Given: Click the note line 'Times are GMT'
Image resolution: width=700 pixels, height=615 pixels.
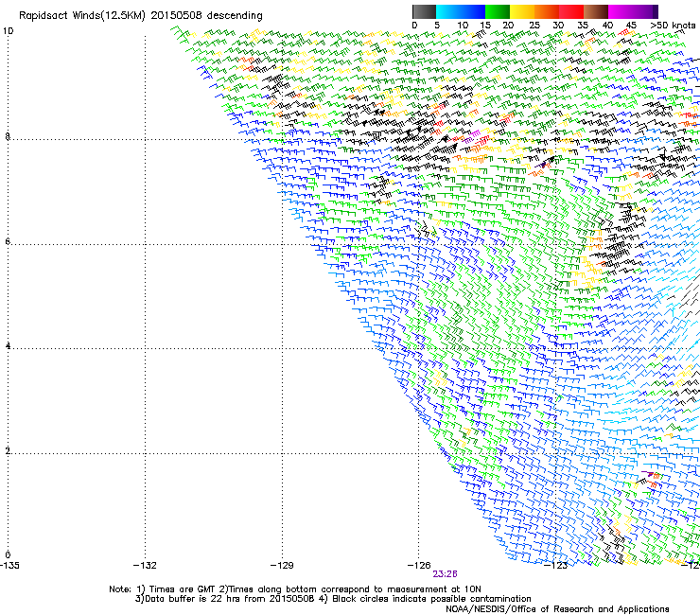Looking at the screenshot, I should [x=183, y=589].
